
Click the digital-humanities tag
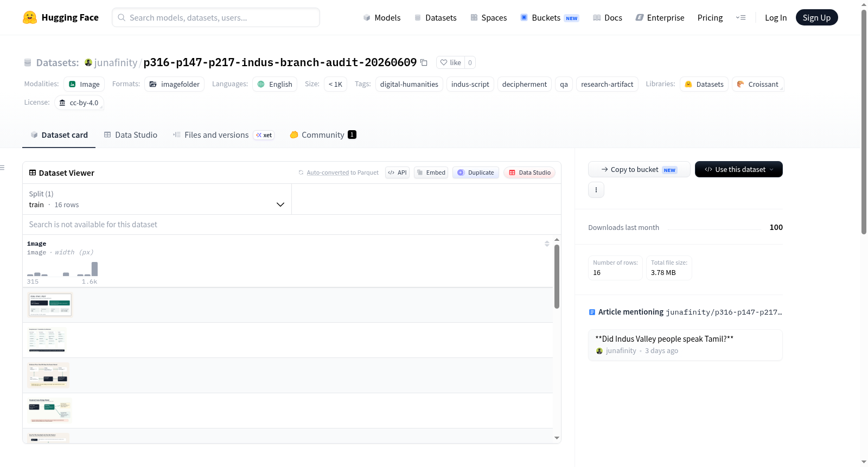pos(409,84)
